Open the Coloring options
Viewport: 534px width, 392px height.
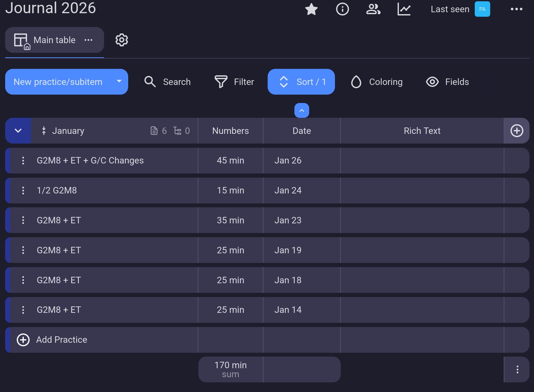click(377, 82)
